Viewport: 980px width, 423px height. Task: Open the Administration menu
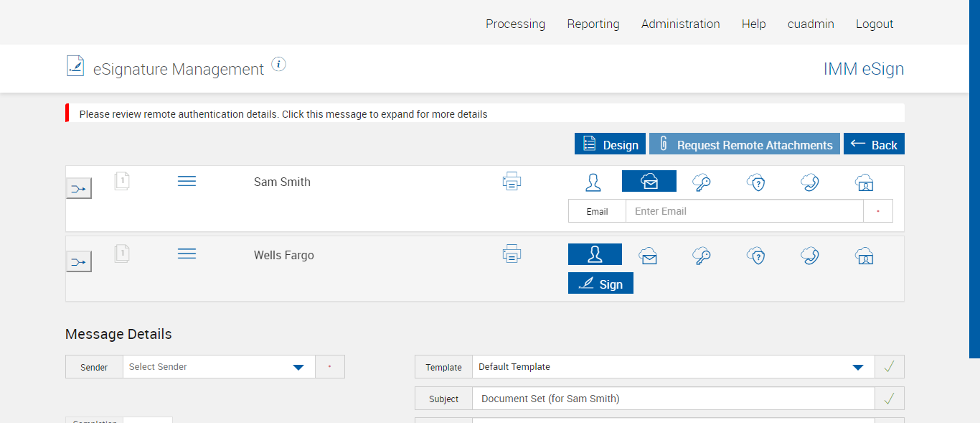[x=680, y=24]
